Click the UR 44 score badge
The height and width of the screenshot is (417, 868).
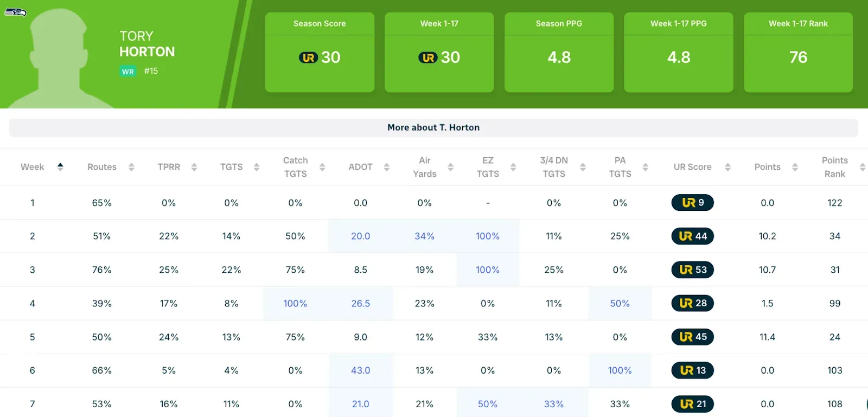693,236
